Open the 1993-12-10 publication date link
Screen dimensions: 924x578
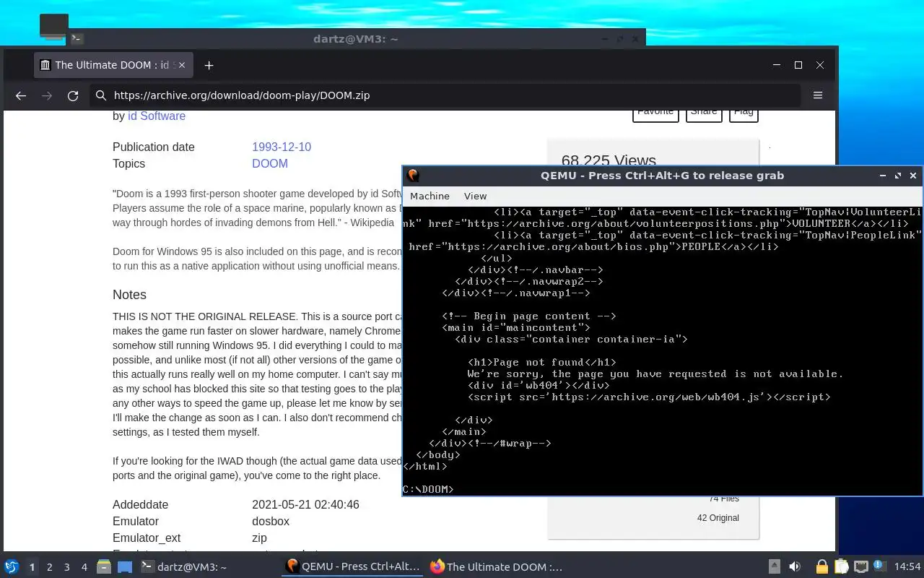pyautogui.click(x=282, y=147)
